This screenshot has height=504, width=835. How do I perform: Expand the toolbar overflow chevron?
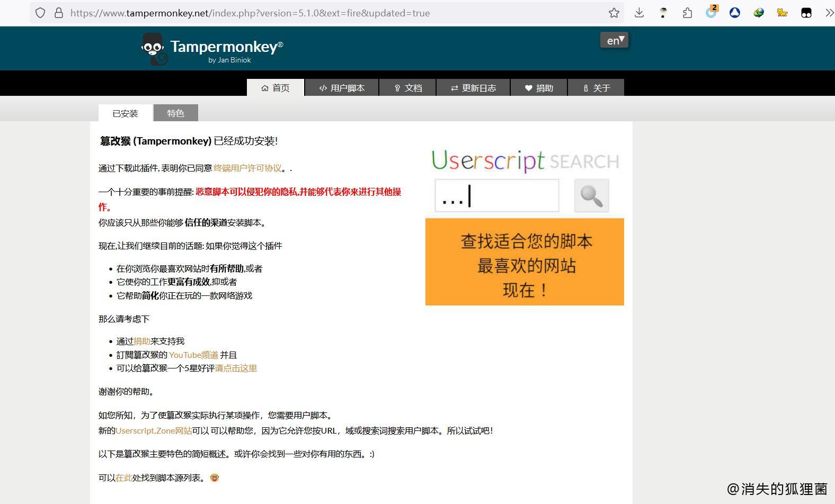coord(829,13)
